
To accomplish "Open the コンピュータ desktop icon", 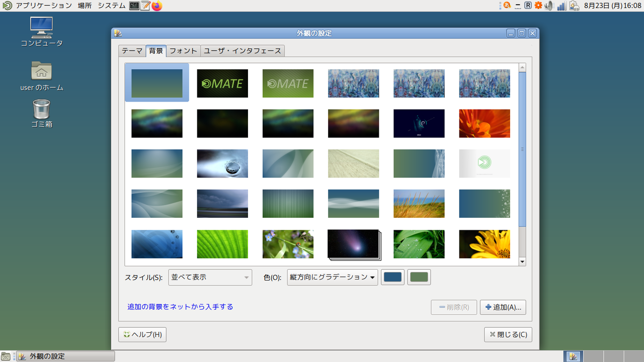I will pyautogui.click(x=42, y=32).
